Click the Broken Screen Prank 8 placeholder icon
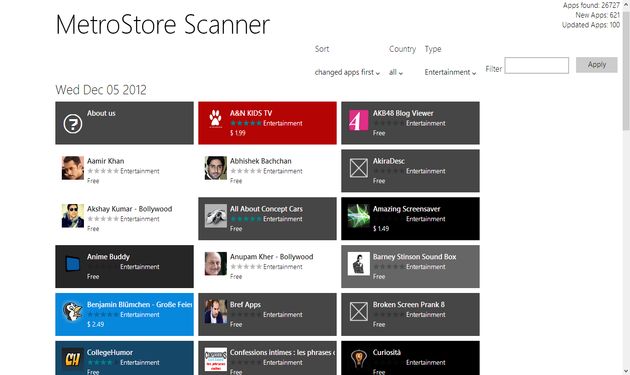630x375 pixels. click(x=358, y=311)
